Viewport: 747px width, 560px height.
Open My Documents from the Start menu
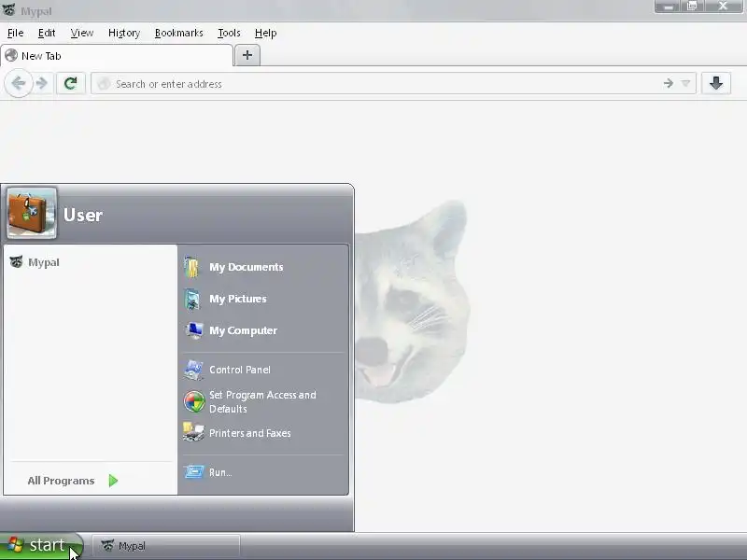263,267
